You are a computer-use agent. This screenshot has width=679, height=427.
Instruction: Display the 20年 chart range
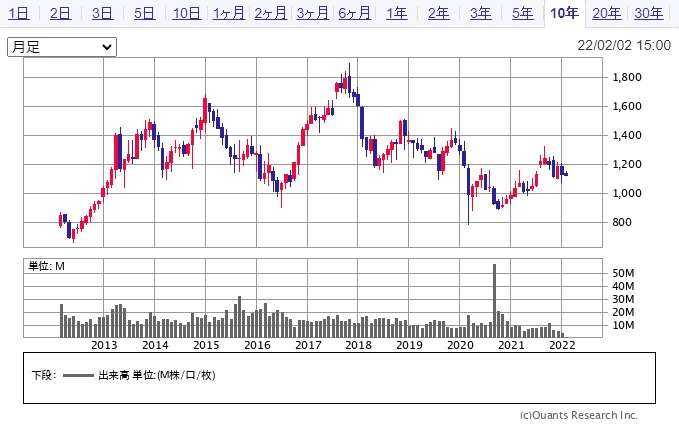tap(607, 13)
